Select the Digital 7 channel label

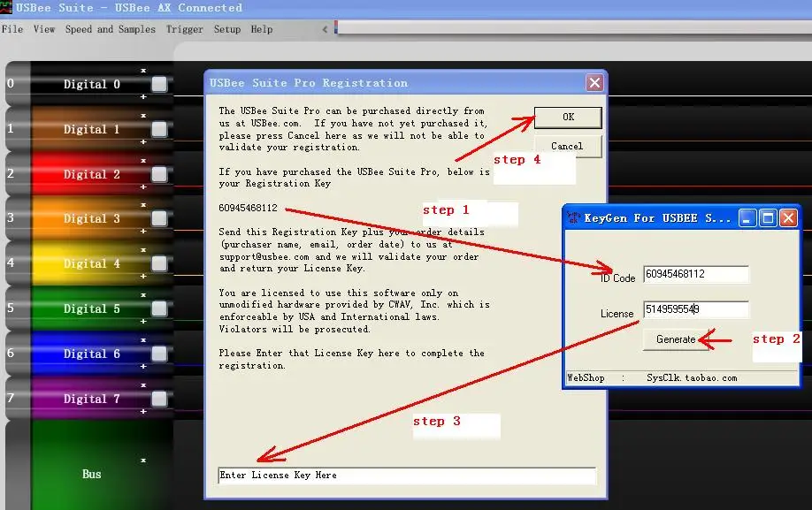pos(92,399)
